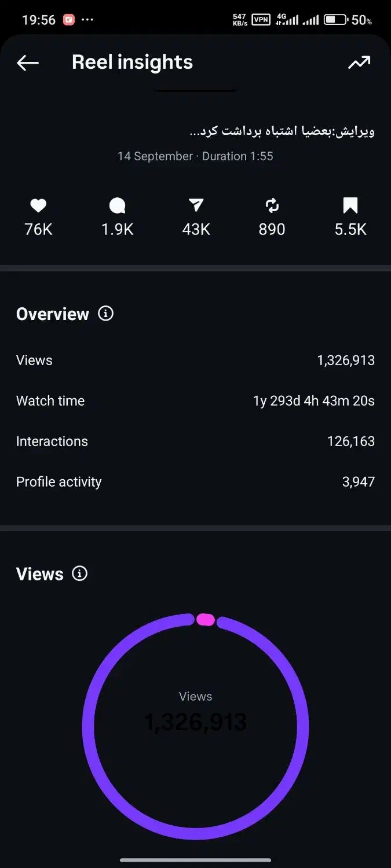Select the Views row in Overview
This screenshot has height=868, width=391.
pyautogui.click(x=195, y=361)
